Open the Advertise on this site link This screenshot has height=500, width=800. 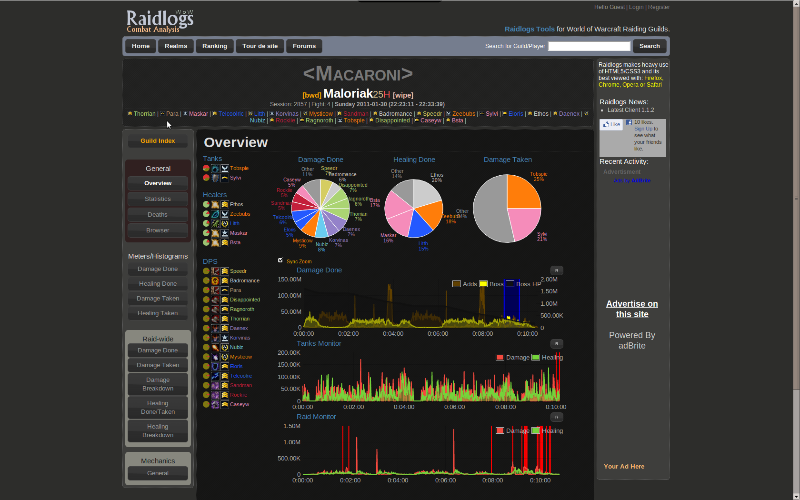[x=632, y=309]
